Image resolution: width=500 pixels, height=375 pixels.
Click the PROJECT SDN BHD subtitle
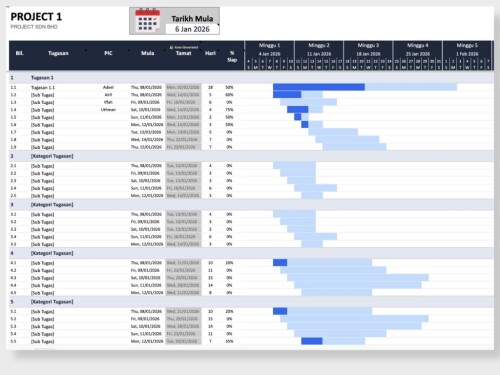coord(34,27)
